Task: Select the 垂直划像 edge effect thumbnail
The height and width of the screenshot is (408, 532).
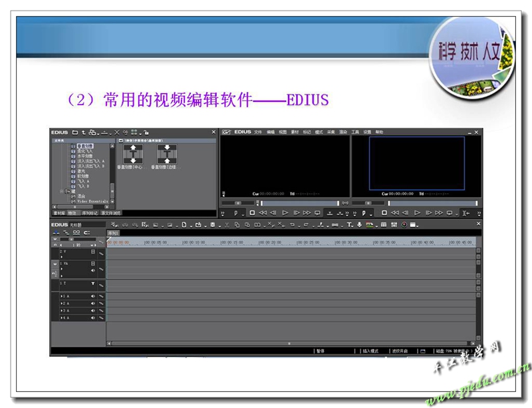Action: coord(167,154)
